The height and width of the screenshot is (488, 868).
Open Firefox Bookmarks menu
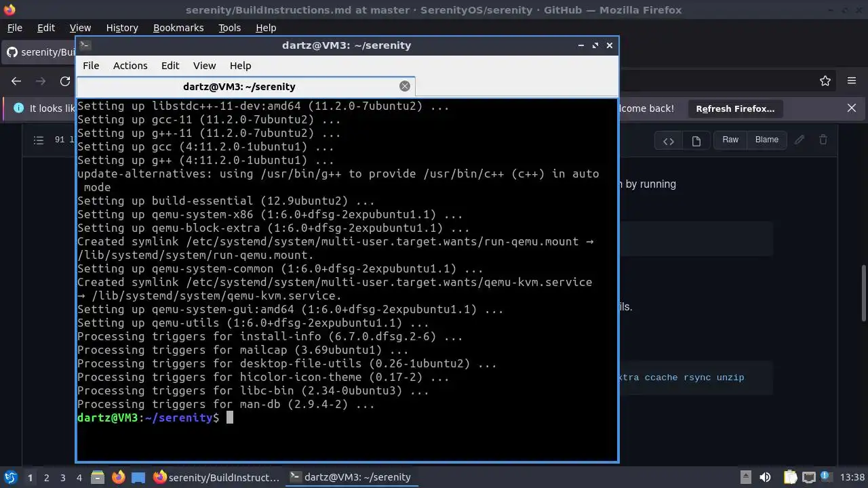click(178, 28)
